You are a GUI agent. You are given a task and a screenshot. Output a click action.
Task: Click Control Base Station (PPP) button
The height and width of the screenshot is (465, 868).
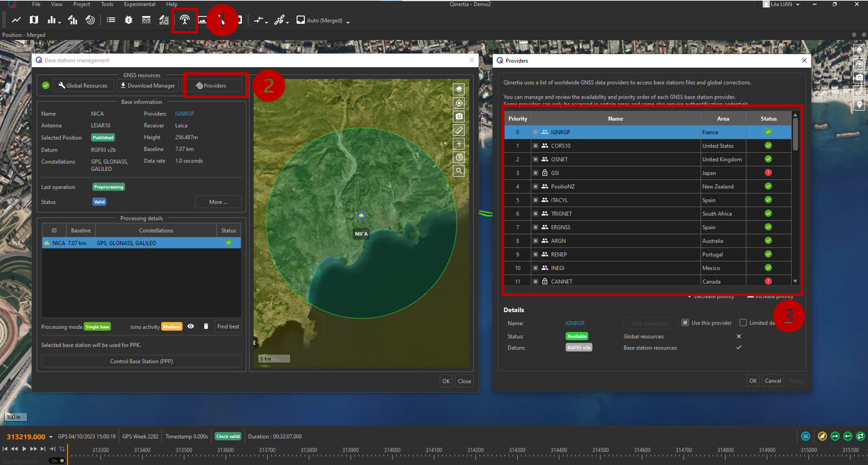(x=141, y=361)
